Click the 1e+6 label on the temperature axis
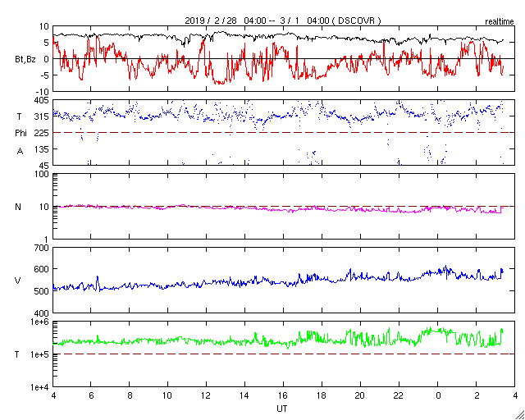 [40, 322]
